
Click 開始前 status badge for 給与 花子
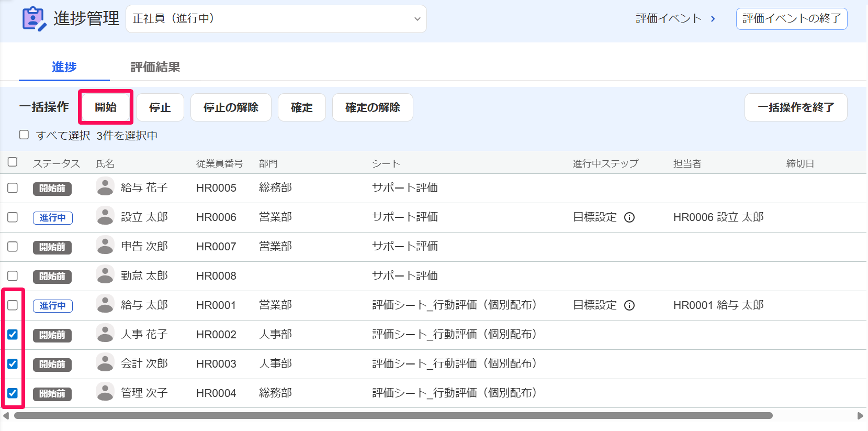point(52,189)
